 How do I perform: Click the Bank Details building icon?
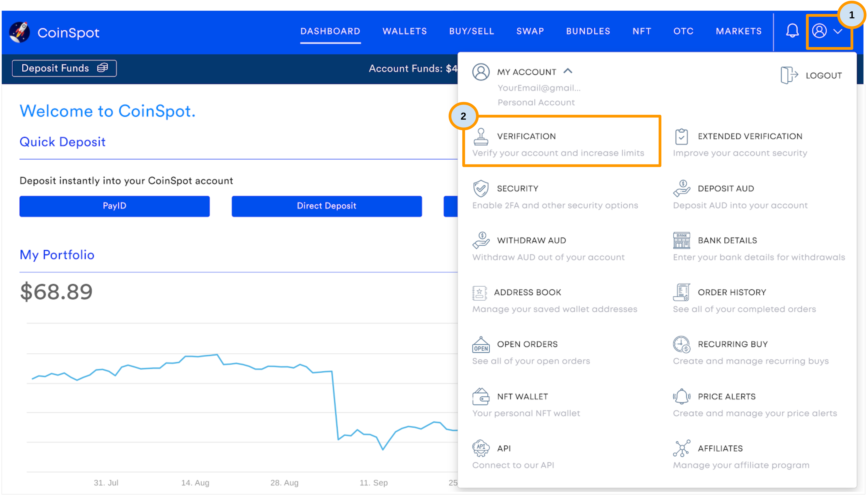[681, 240]
